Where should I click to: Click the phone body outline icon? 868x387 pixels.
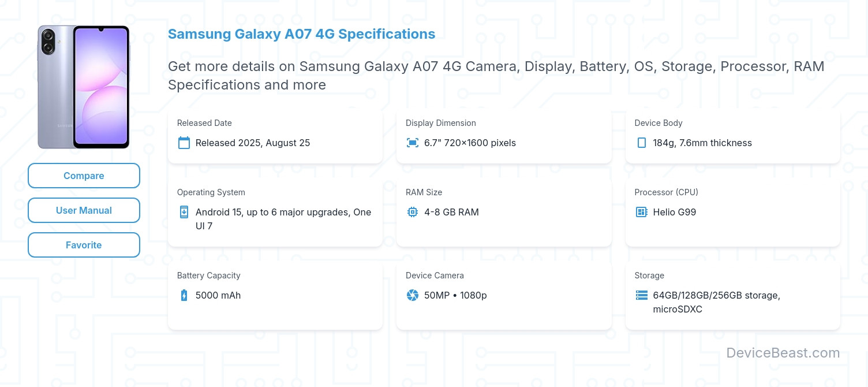coord(641,143)
